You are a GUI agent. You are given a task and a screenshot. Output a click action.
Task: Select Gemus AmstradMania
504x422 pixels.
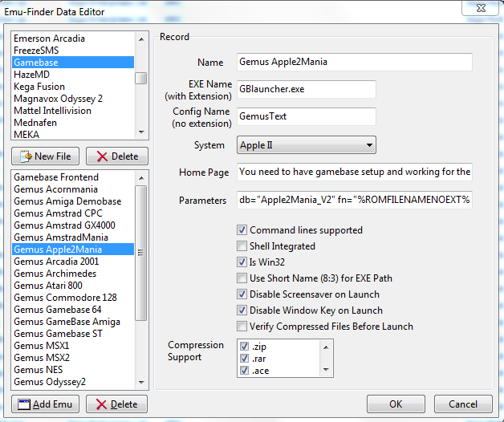coord(73,237)
